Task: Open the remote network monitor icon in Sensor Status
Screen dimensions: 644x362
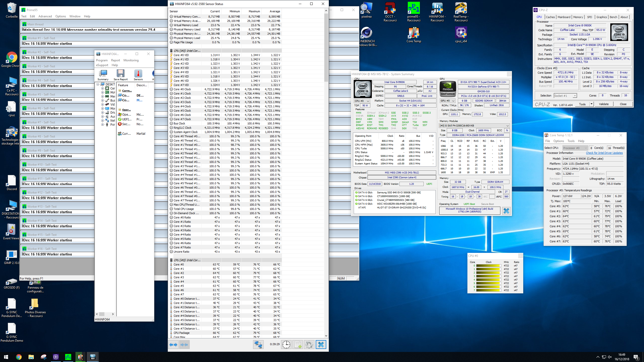Action: click(258, 344)
